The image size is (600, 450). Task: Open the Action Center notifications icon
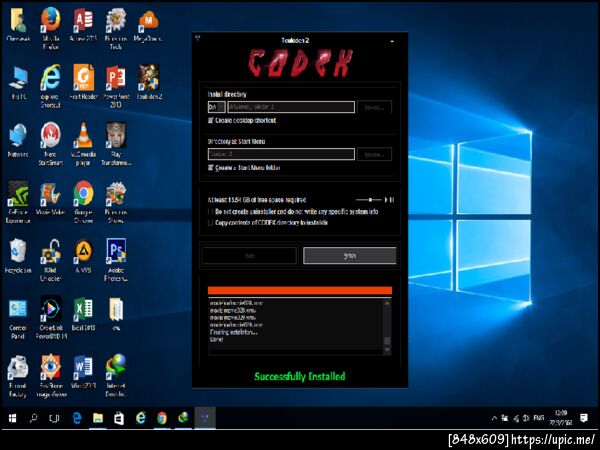pyautogui.click(x=584, y=418)
